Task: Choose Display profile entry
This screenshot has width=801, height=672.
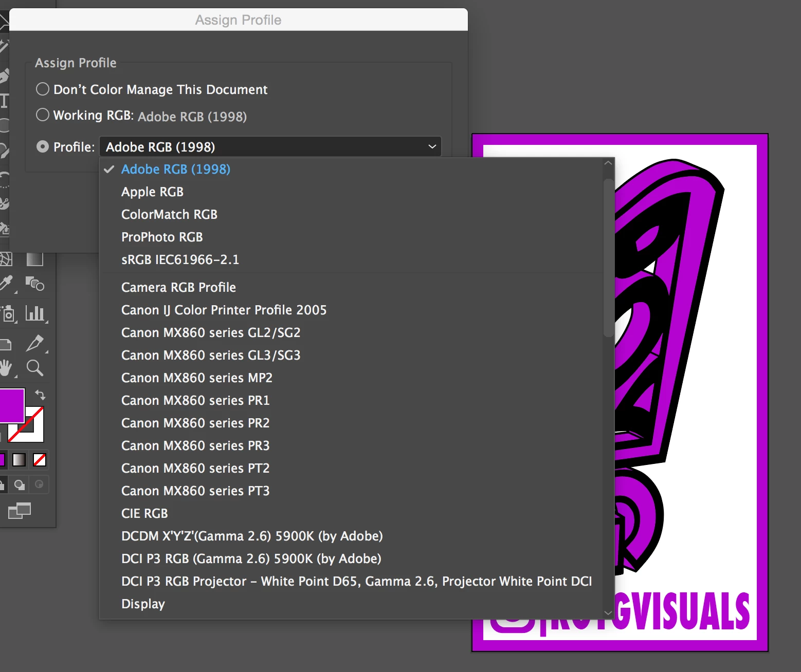Action: coord(351,604)
